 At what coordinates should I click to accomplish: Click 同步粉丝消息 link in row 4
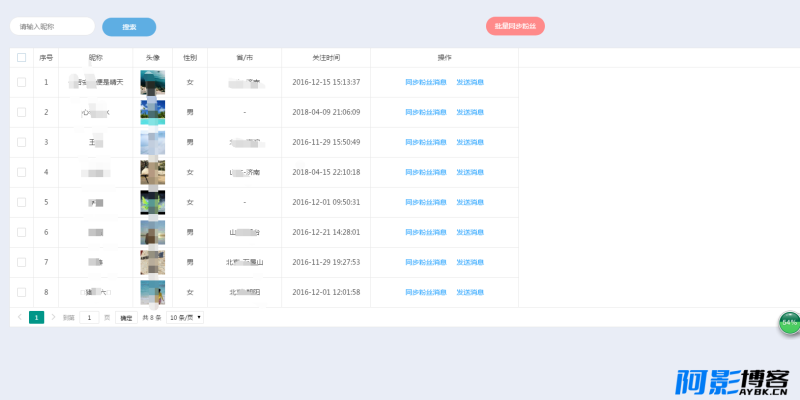(426, 172)
